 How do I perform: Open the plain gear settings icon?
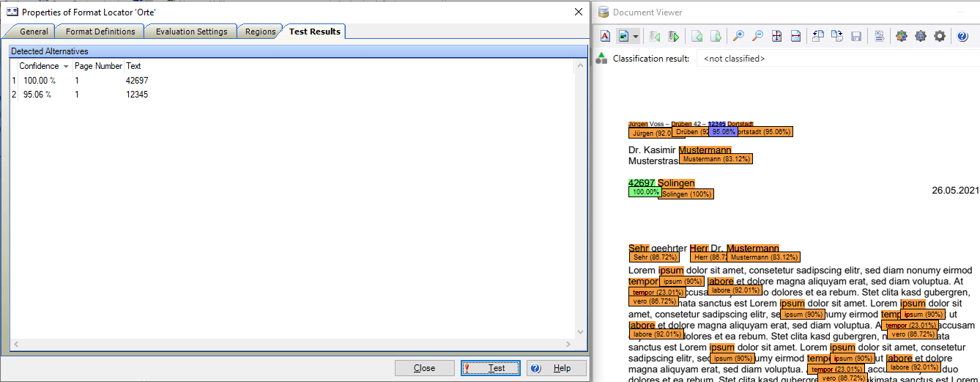point(940,36)
